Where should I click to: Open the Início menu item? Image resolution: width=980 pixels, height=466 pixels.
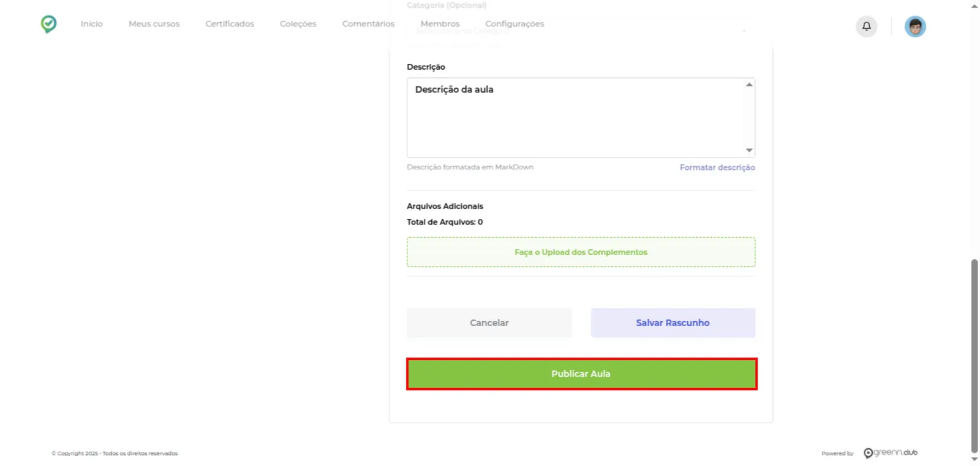click(x=92, y=24)
